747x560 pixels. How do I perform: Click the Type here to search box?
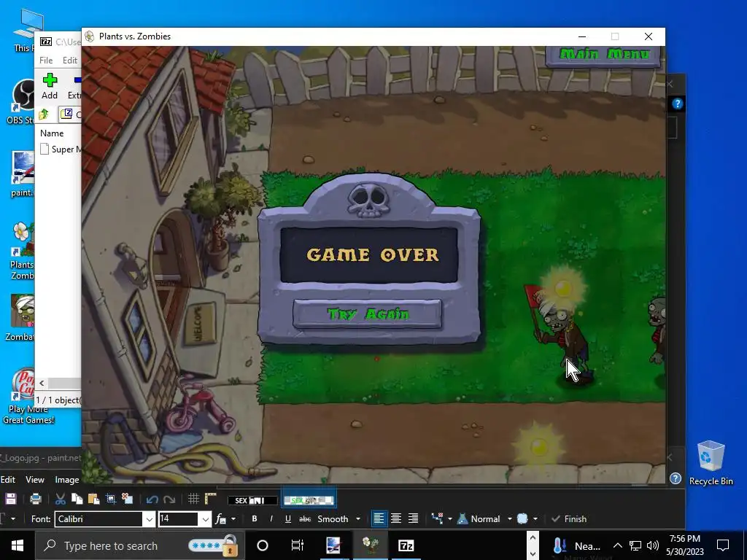coord(139,545)
